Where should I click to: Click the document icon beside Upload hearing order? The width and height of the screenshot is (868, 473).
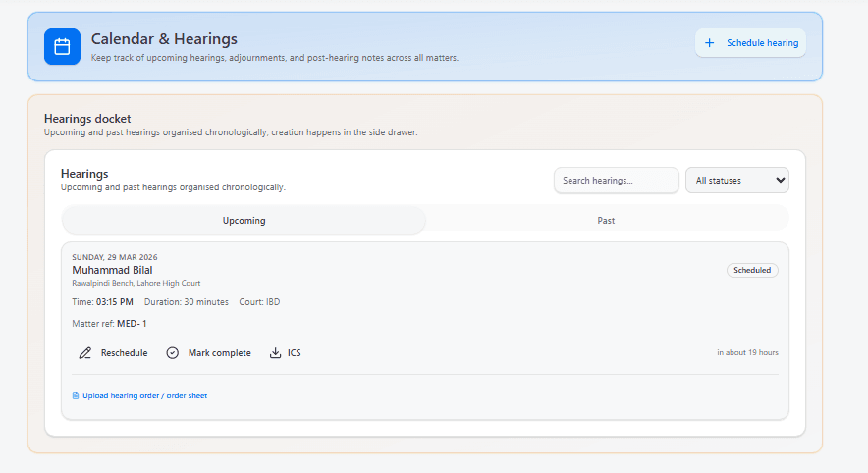click(x=76, y=396)
